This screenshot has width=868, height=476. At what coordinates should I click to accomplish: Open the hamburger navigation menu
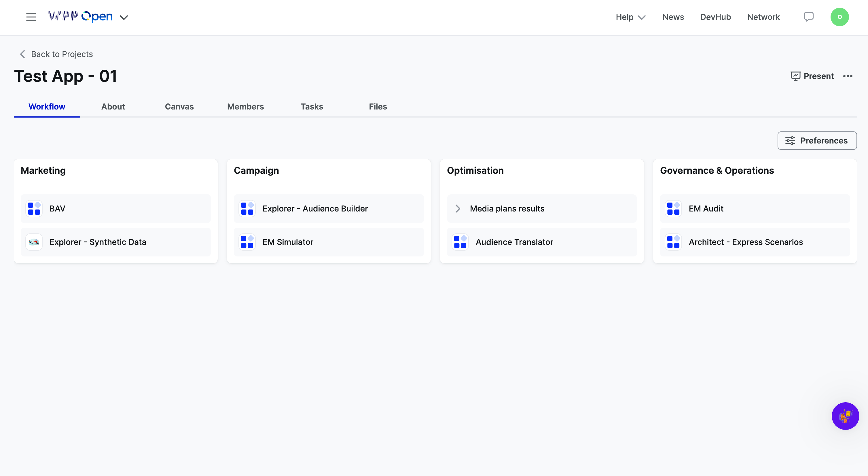(x=31, y=17)
